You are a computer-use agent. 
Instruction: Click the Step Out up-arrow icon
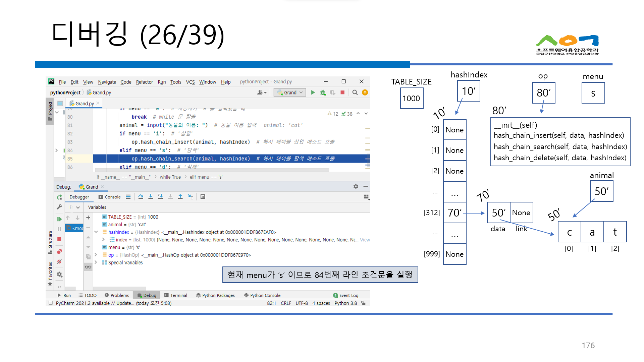(180, 197)
